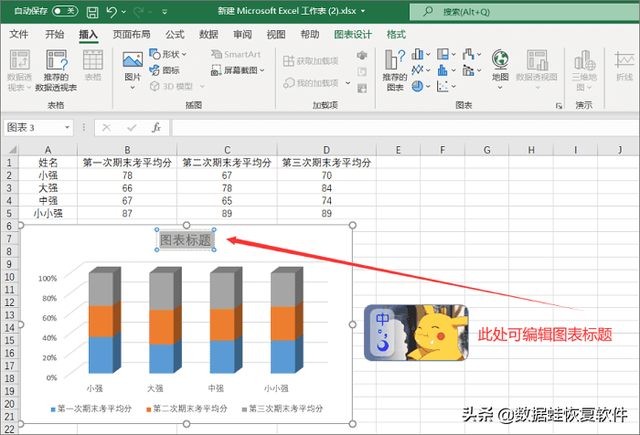Select column E header
640x435 pixels.
398,149
